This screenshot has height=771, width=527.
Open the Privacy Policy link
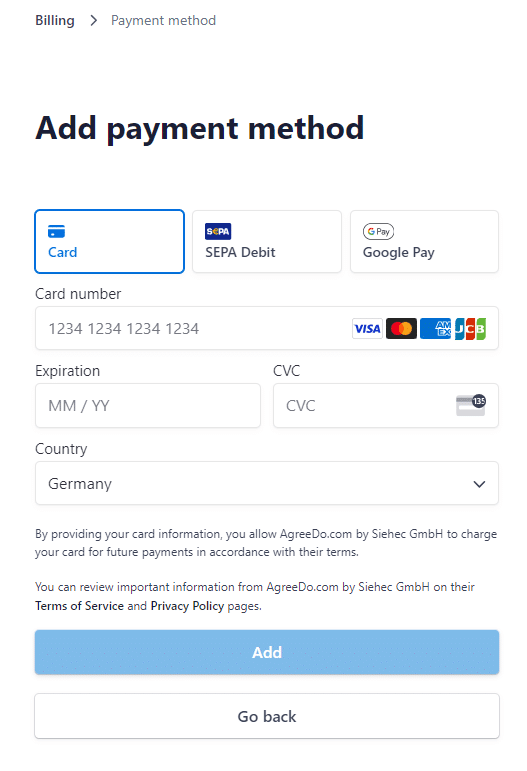pos(187,606)
